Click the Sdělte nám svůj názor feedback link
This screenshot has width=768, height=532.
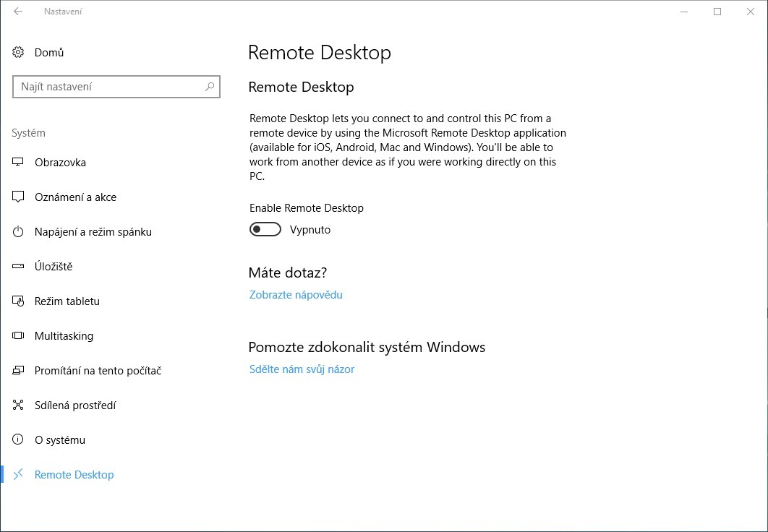(x=302, y=369)
